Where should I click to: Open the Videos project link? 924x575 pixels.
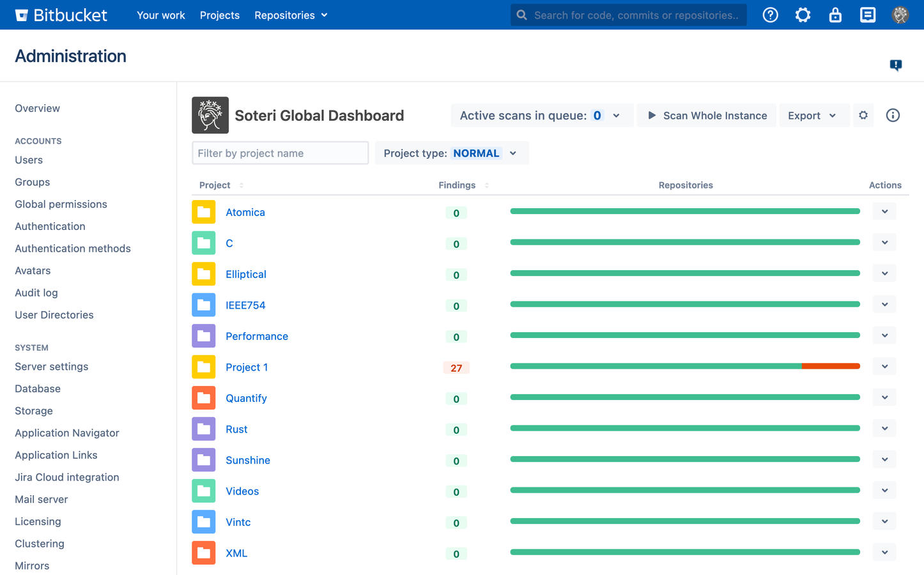pos(242,491)
